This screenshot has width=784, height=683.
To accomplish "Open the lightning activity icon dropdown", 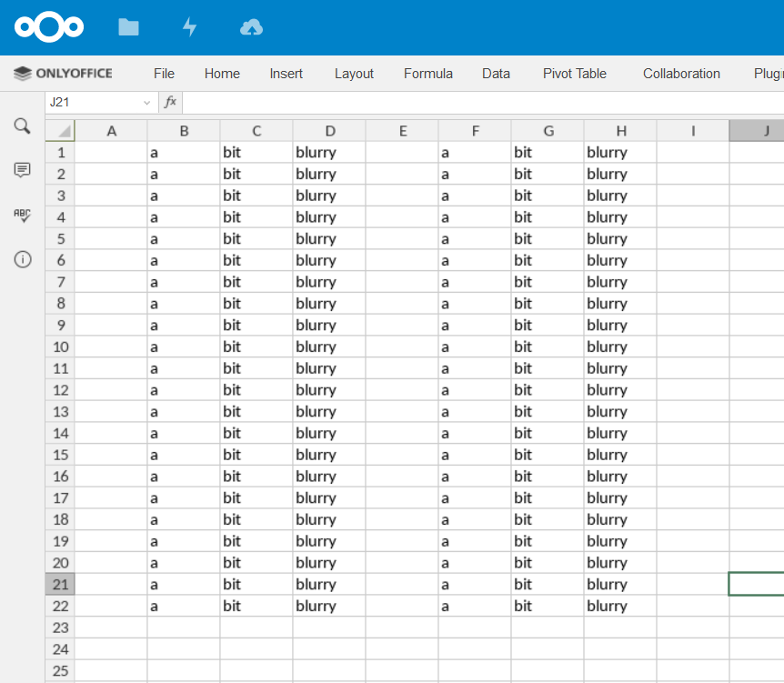I will 189,27.
